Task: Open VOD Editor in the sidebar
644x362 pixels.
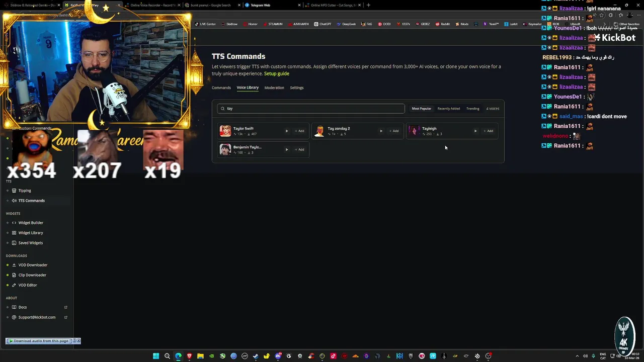Action: tap(28, 285)
